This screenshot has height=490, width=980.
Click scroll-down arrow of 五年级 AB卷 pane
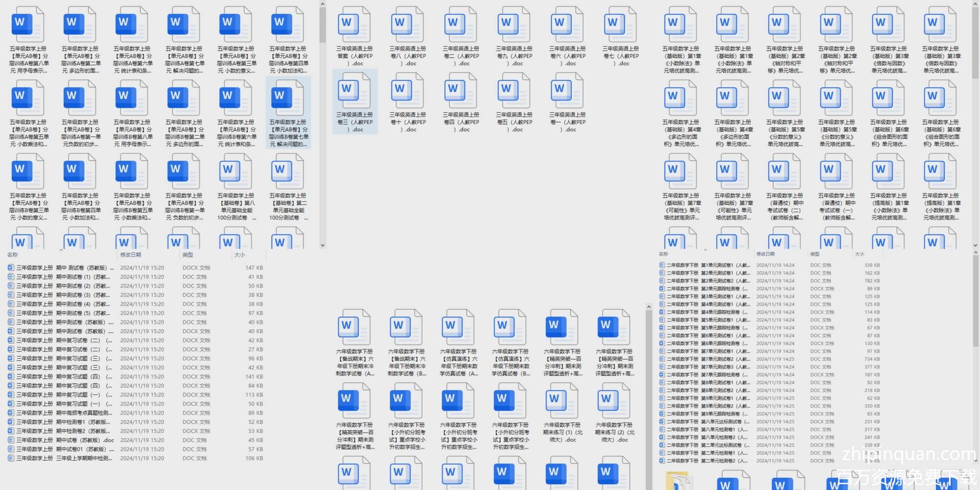(x=322, y=245)
